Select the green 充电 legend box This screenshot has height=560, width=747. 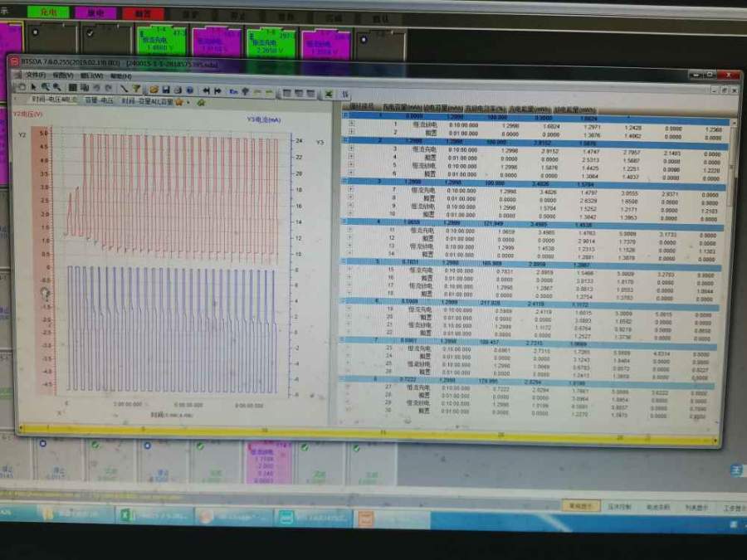(x=48, y=12)
